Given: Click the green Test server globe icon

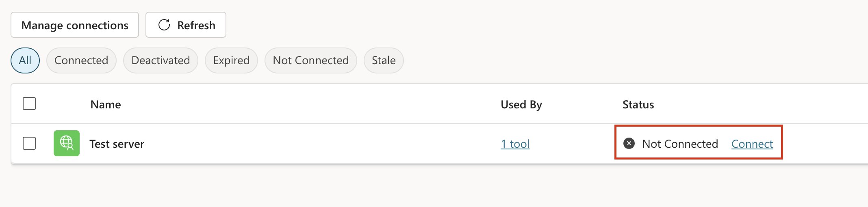Looking at the screenshot, I should (x=67, y=143).
